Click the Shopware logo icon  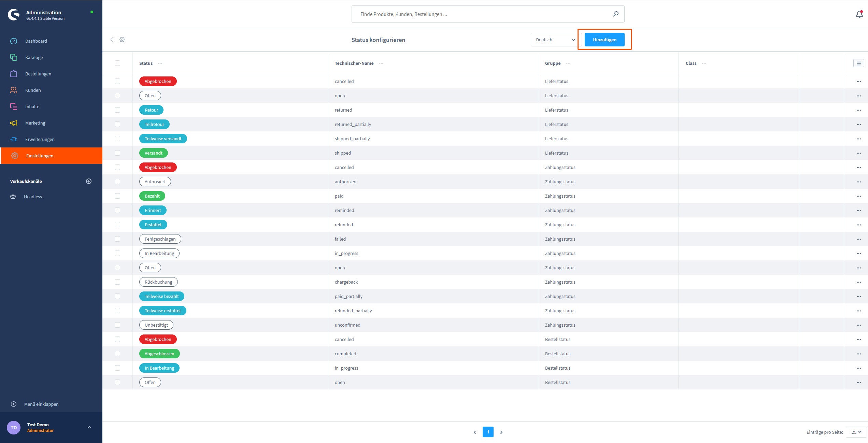pyautogui.click(x=14, y=15)
